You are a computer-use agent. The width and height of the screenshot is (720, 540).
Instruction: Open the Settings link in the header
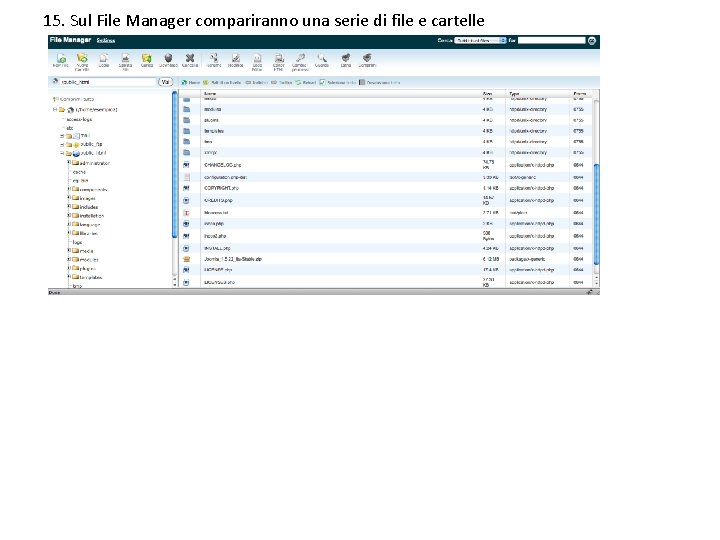click(x=106, y=40)
